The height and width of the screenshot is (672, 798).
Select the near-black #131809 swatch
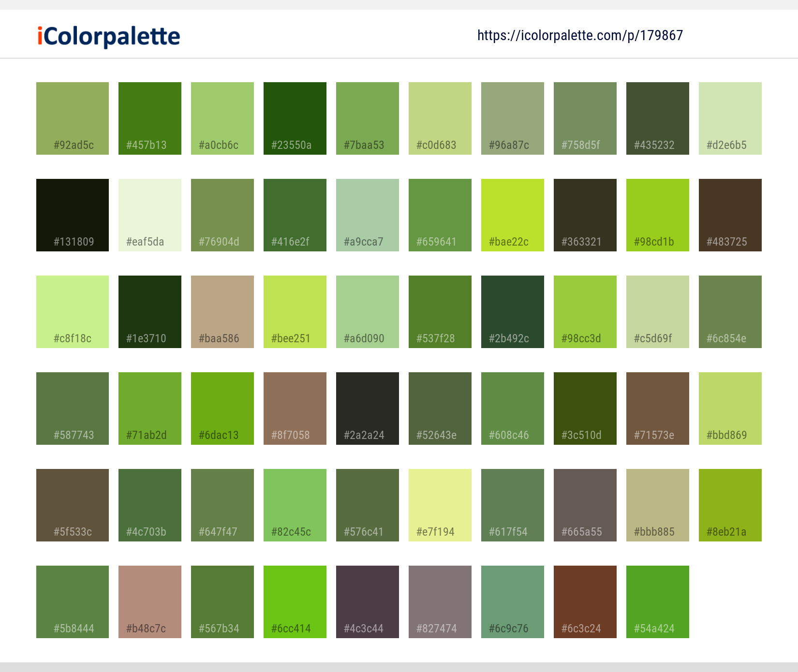pos(73,215)
